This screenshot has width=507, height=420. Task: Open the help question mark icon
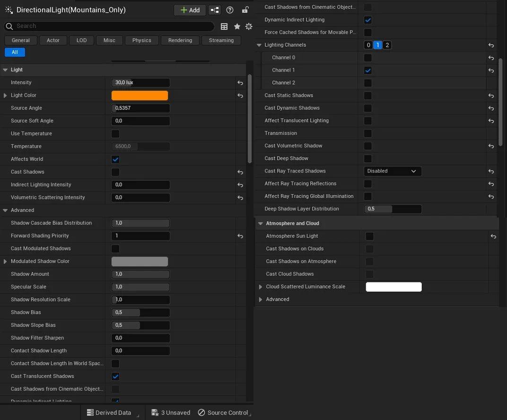click(x=230, y=10)
